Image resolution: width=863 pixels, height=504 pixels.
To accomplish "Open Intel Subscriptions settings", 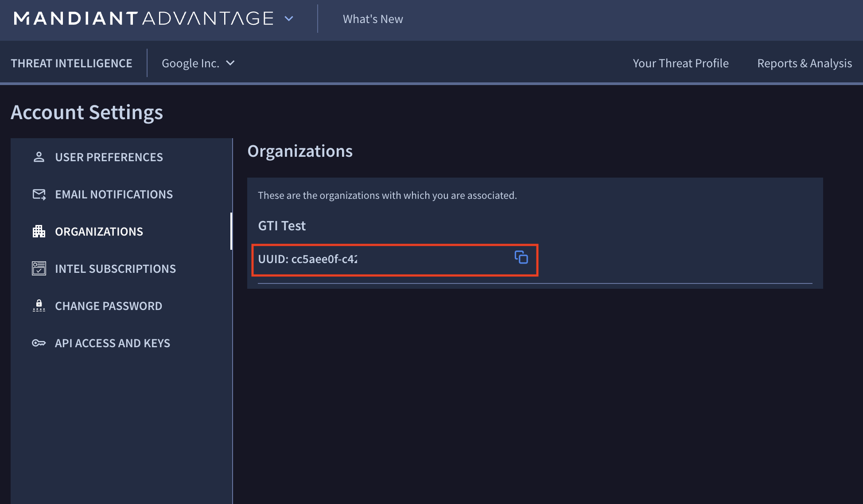I will coord(115,269).
